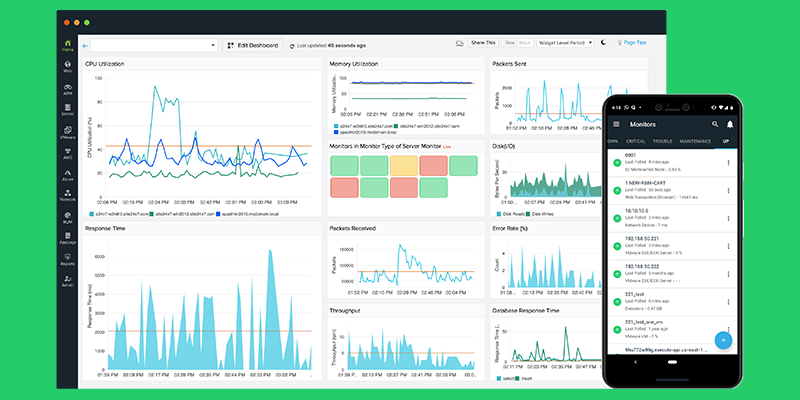
Task: Tap the phone home navigation pill
Action: click(672, 362)
